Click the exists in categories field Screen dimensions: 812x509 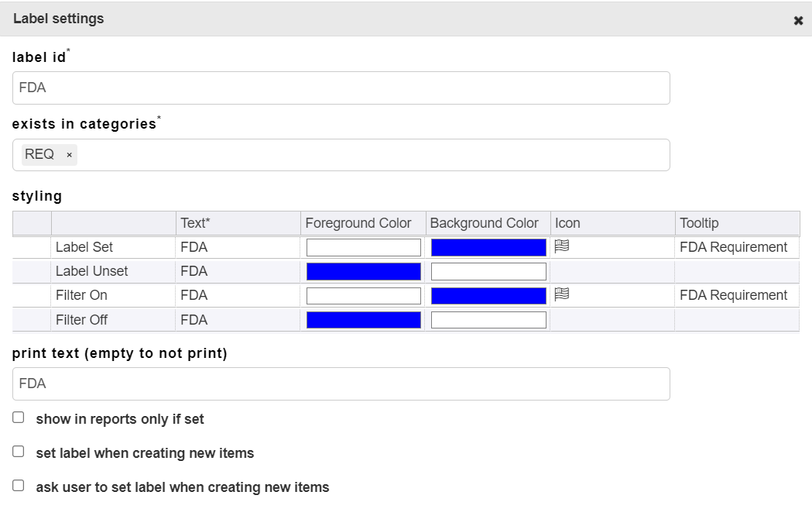[x=341, y=155]
